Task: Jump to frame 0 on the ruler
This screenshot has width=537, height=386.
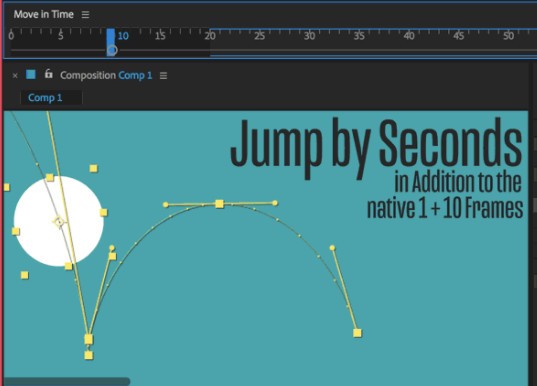Action: (11, 36)
